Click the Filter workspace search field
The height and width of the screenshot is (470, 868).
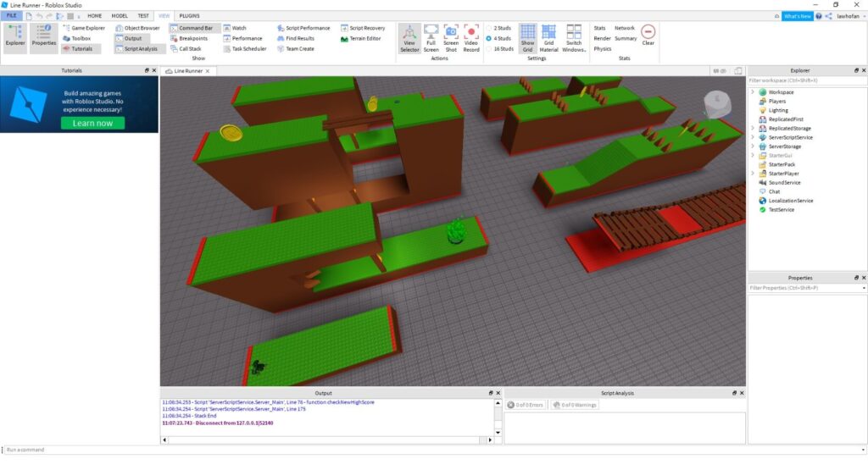807,80
